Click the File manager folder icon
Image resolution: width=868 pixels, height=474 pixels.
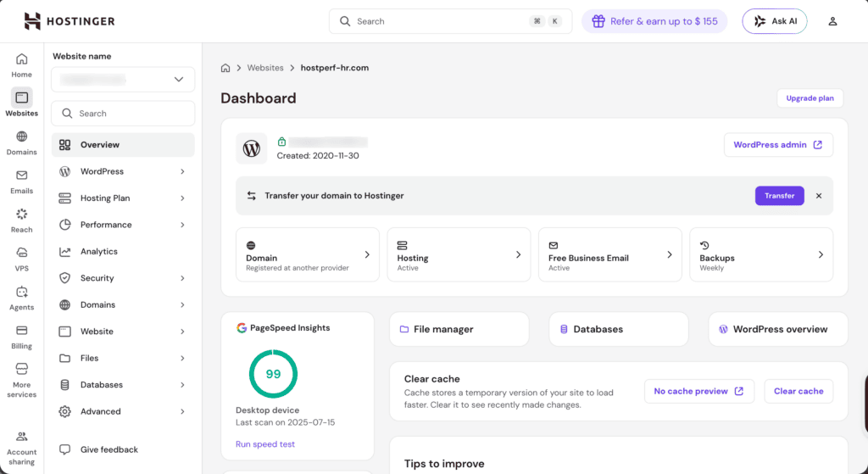click(x=404, y=329)
